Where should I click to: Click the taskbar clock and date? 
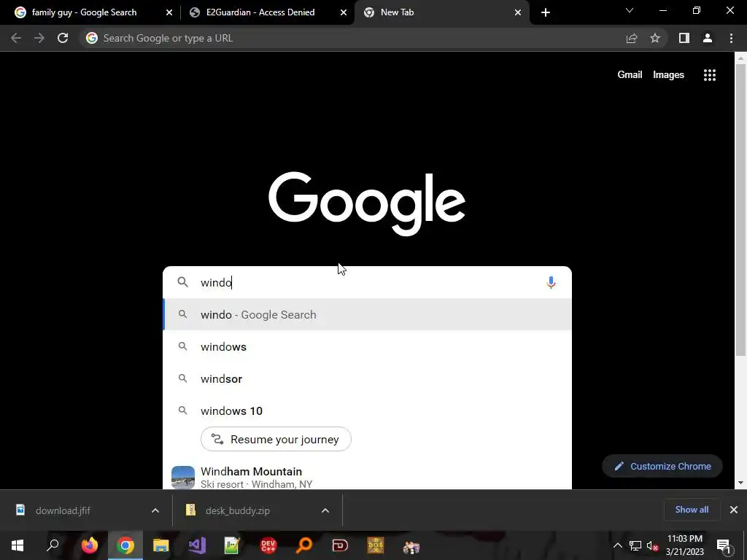[684, 545]
